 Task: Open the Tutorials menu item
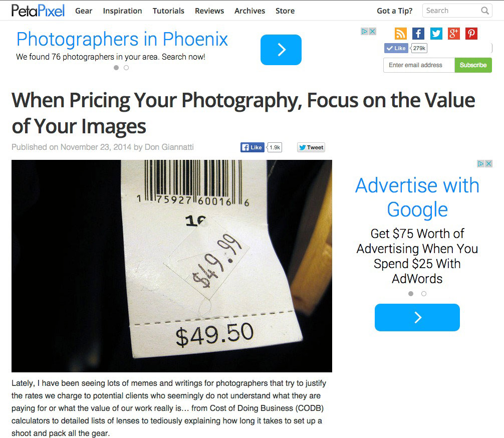click(x=168, y=11)
